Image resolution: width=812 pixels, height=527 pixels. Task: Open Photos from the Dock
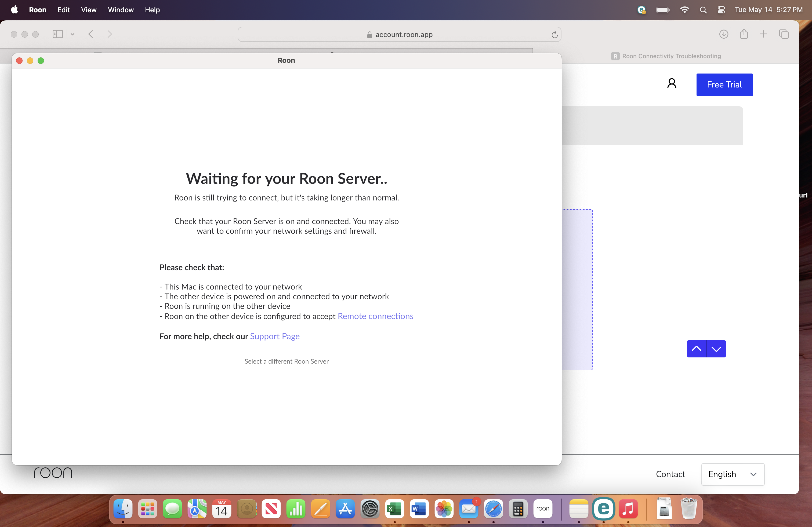pos(444,509)
